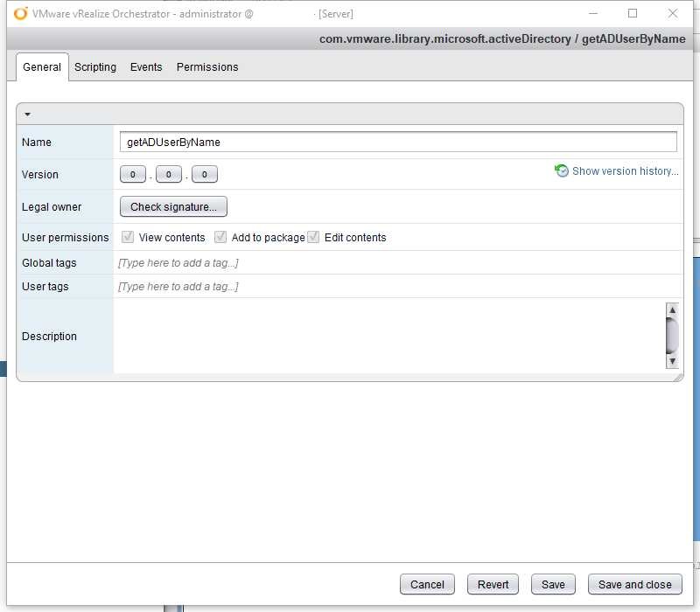The width and height of the screenshot is (700, 612).
Task: Click the description scrollbar thumb
Action: coord(672,336)
